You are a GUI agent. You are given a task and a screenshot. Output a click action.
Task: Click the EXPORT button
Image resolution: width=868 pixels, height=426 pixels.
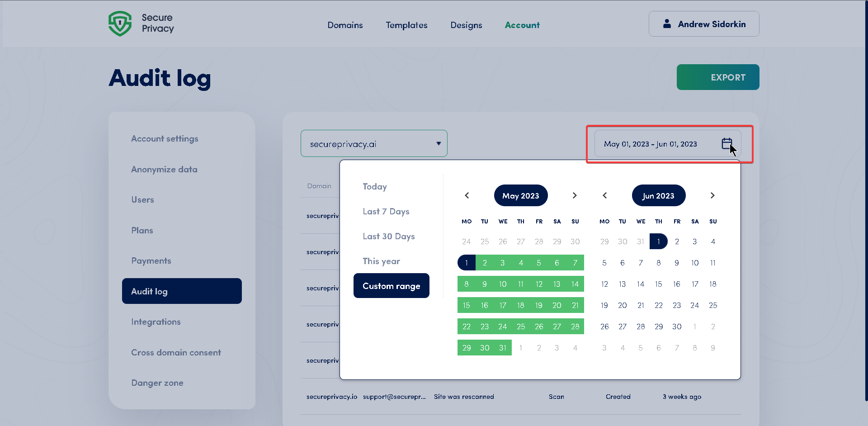717,77
